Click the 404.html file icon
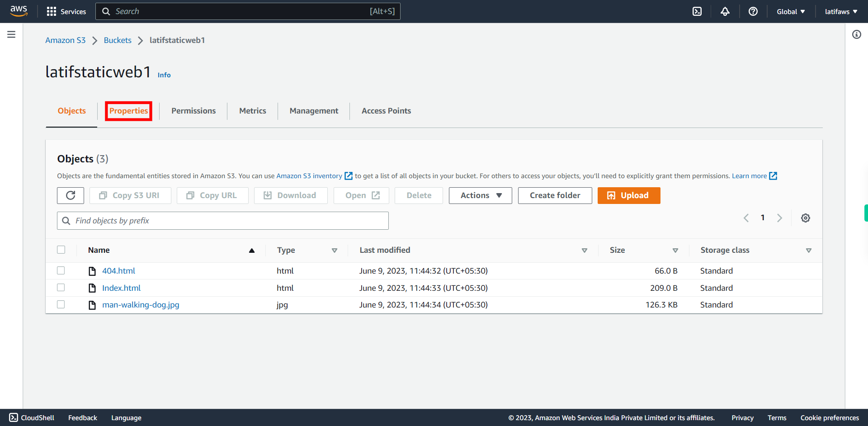 [92, 271]
